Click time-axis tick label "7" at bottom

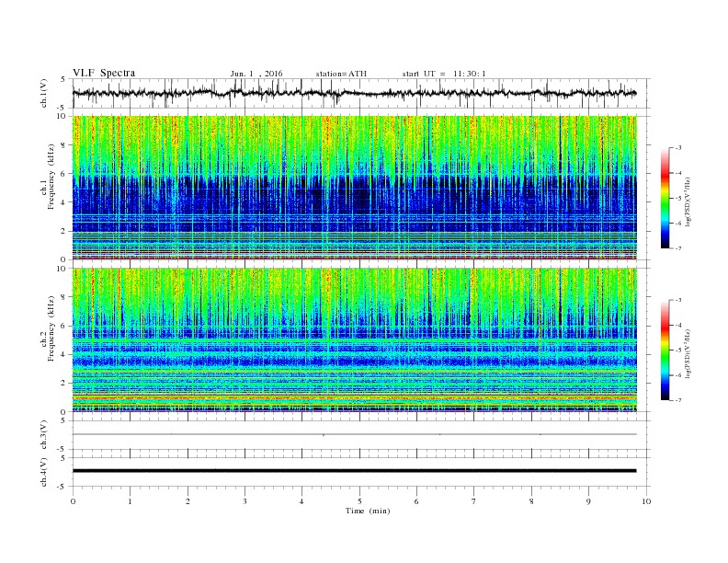coord(474,501)
